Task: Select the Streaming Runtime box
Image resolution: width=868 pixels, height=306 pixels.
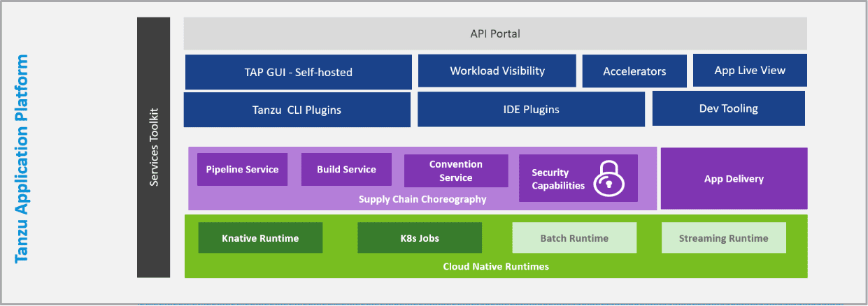Action: point(724,238)
